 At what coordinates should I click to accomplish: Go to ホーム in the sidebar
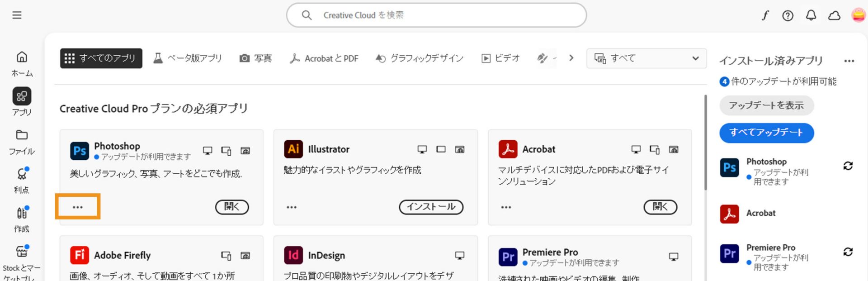[22, 64]
